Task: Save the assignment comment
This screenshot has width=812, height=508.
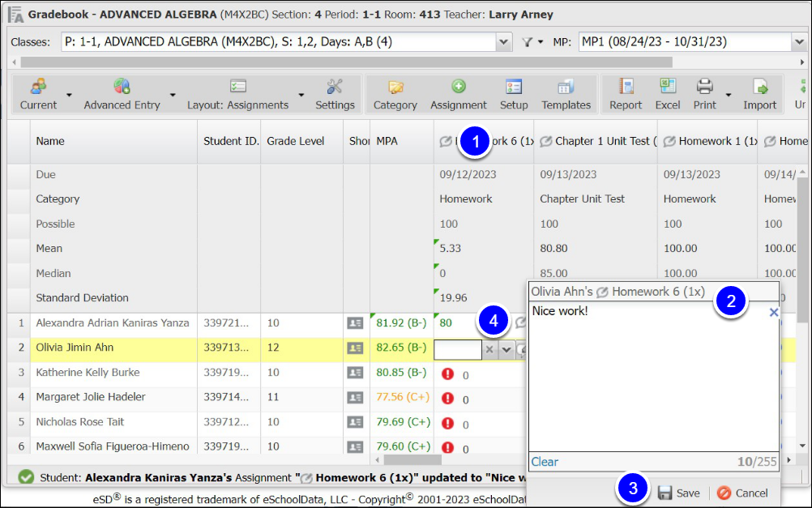Action: [x=679, y=493]
